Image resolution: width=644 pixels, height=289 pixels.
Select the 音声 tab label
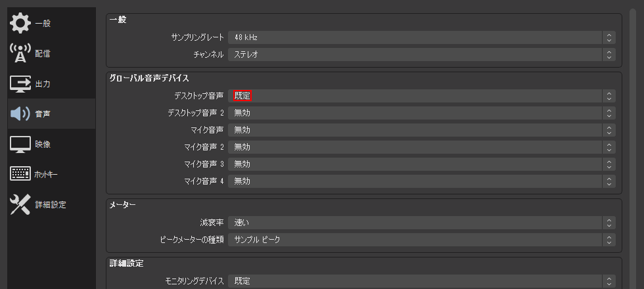point(43,114)
